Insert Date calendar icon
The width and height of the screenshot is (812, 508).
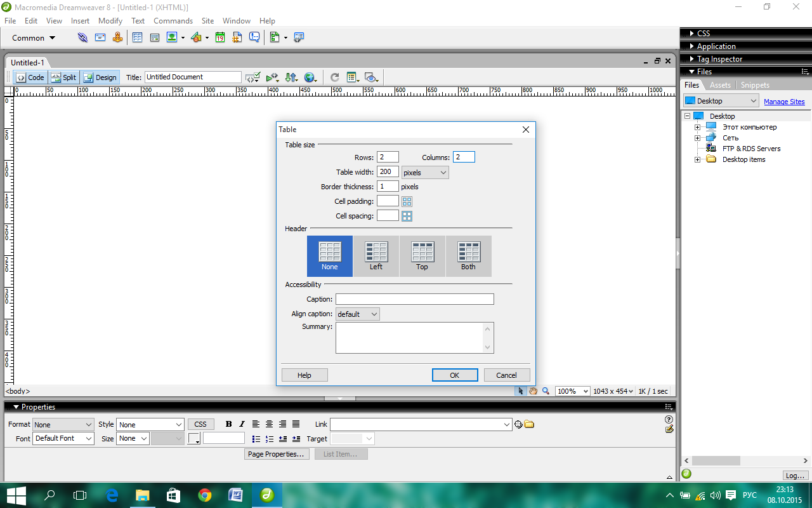coord(219,37)
